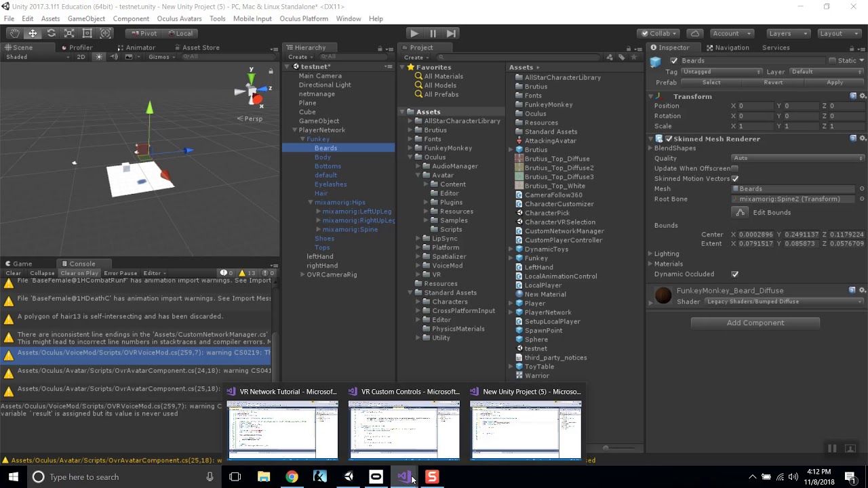Select the Rect transform tool
868x488 pixels.
(x=87, y=33)
